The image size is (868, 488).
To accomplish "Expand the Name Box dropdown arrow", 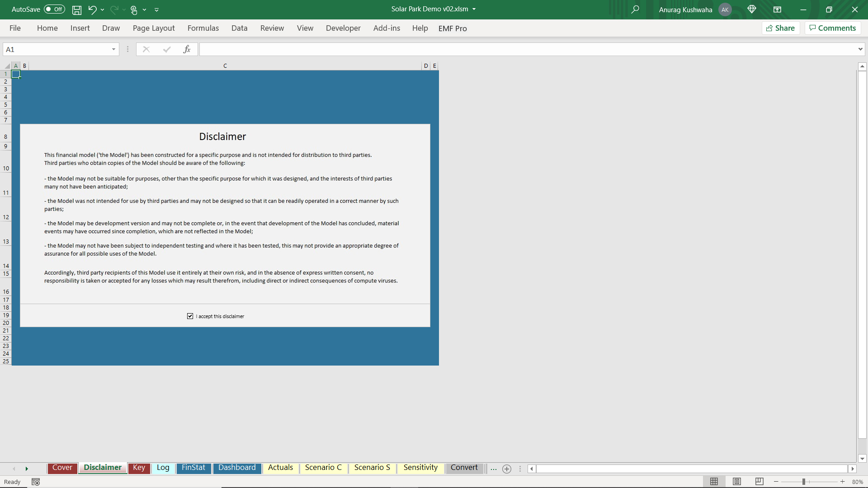I will [113, 49].
